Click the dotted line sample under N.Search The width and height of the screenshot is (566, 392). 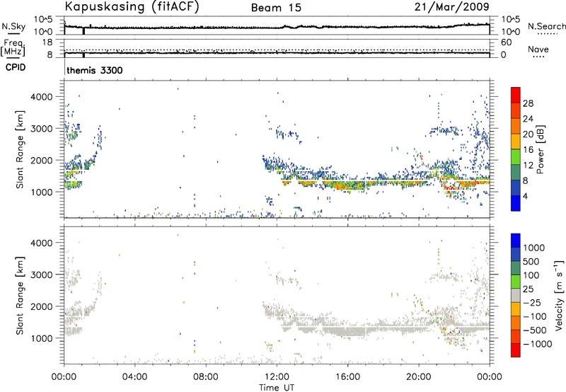click(548, 34)
